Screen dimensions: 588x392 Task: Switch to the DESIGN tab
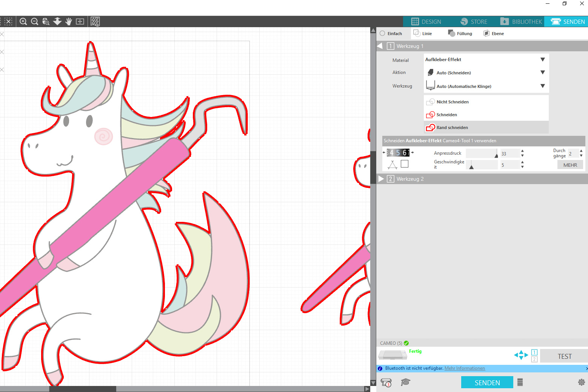click(426, 22)
